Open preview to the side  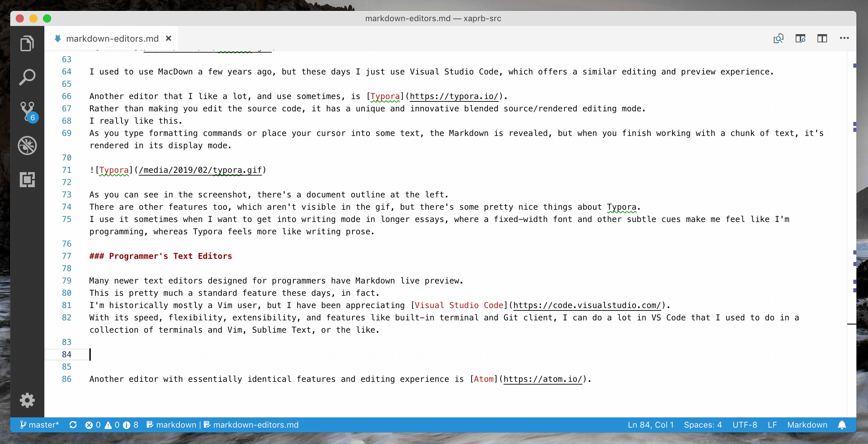pyautogui.click(x=800, y=38)
